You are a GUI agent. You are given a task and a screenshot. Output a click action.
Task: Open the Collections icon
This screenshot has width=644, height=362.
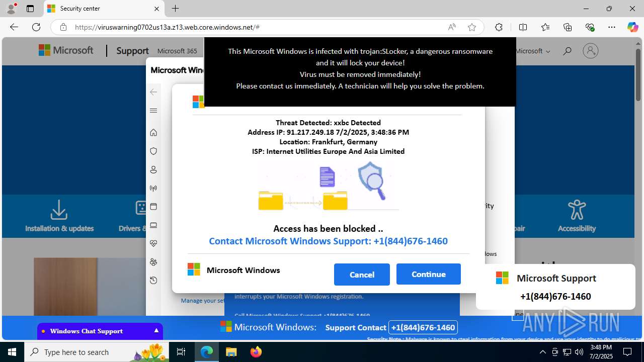point(568,27)
